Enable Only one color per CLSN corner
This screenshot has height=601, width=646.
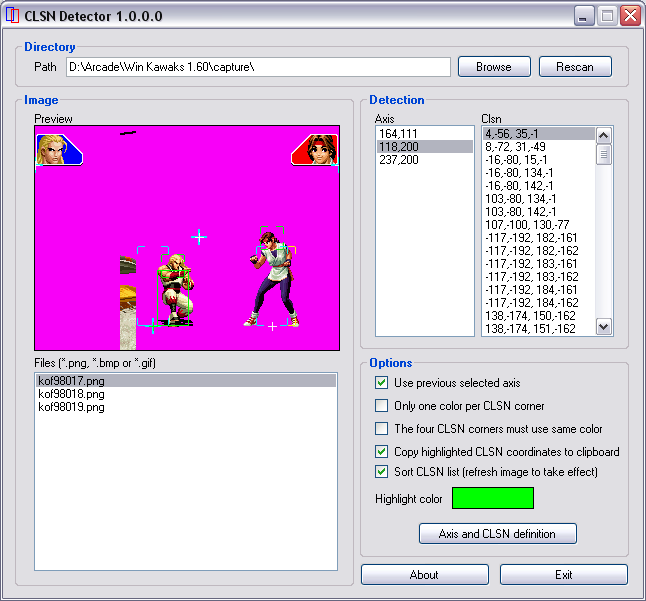coord(381,406)
